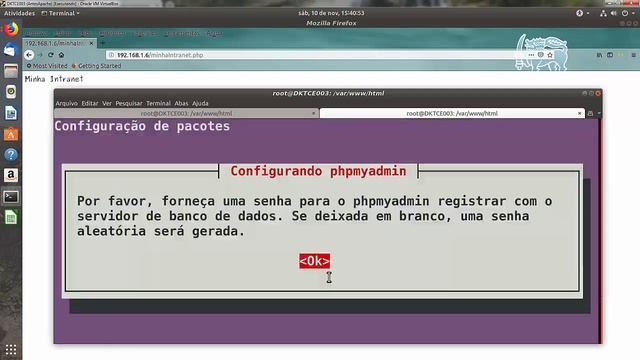This screenshot has height=360, width=640.
Task: Launch LibreOffice Writer from the dock
Action: coord(11,113)
